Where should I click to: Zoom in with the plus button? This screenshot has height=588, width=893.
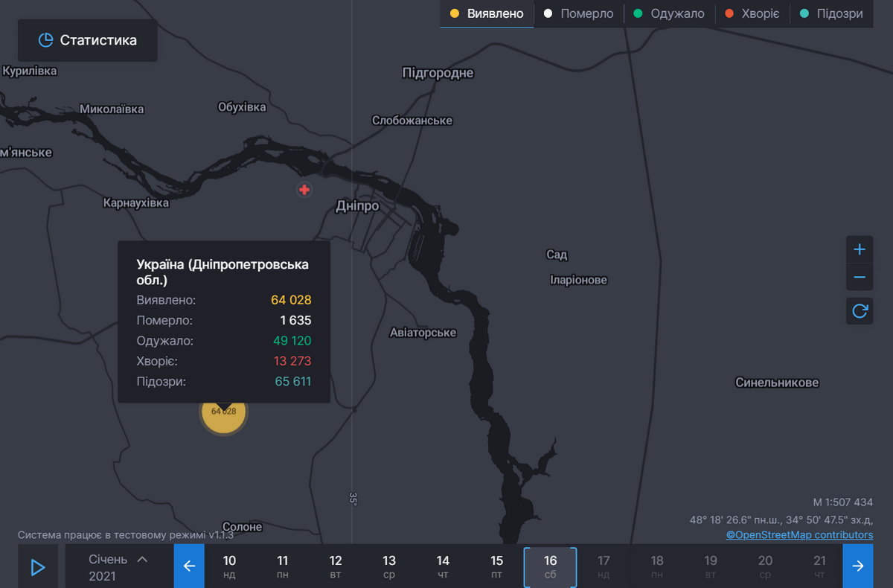coord(859,249)
